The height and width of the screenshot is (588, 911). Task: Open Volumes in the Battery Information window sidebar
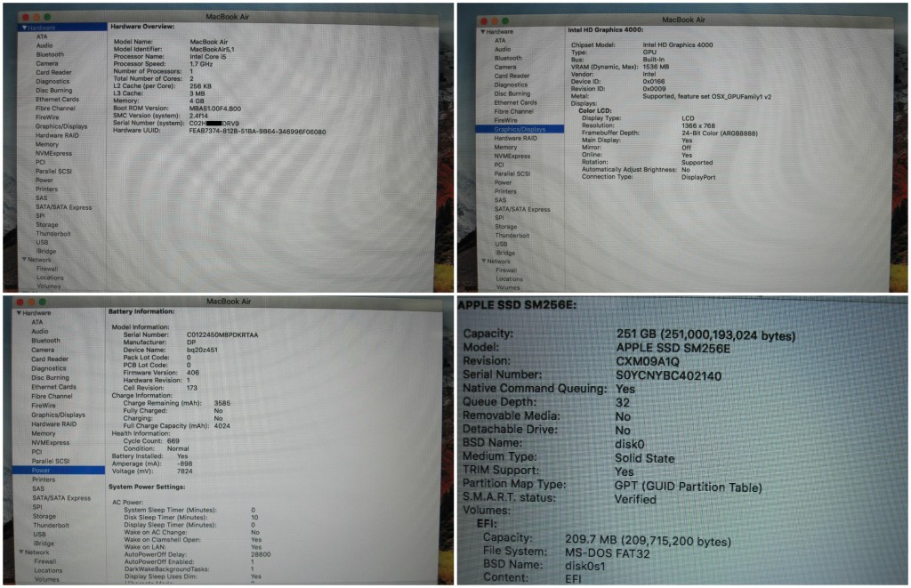[x=46, y=579]
